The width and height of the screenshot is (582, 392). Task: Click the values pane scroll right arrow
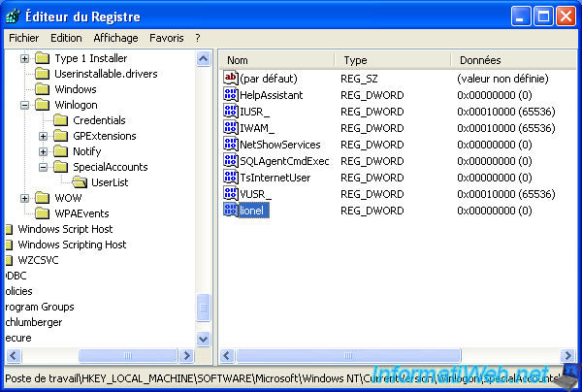[567, 356]
